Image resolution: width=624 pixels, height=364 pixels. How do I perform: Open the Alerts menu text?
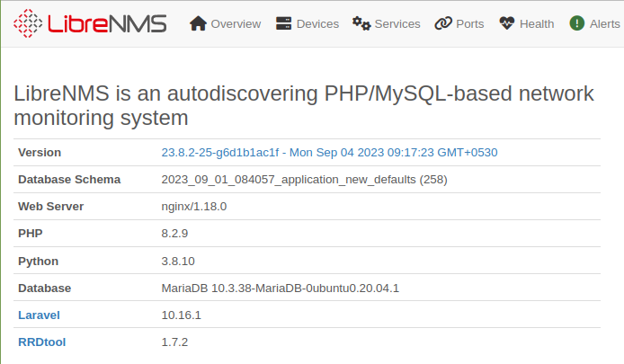click(604, 24)
